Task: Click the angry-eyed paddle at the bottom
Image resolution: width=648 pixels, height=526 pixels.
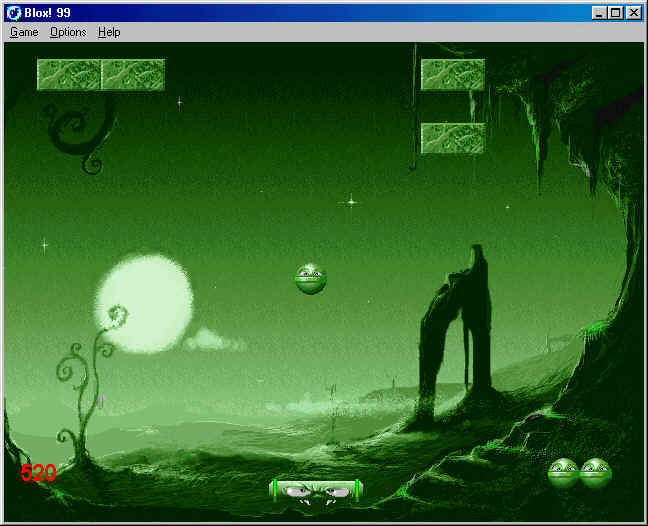Action: pos(316,491)
